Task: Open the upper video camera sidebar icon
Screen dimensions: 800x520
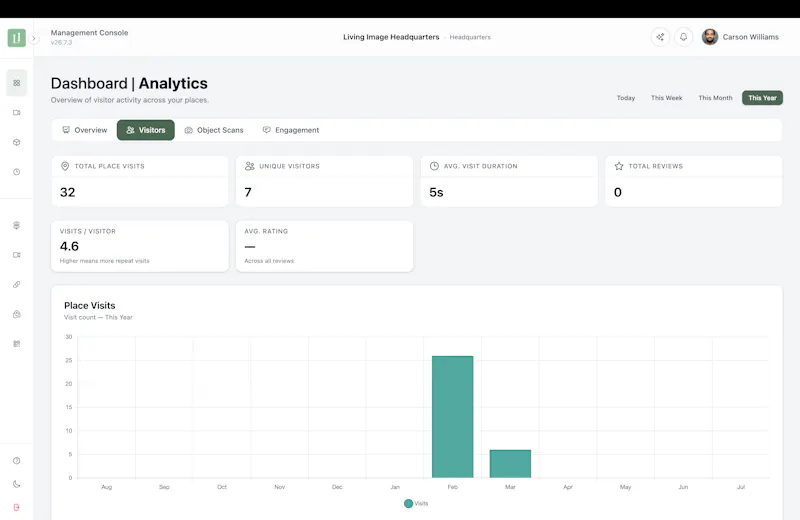Action: pos(16,113)
